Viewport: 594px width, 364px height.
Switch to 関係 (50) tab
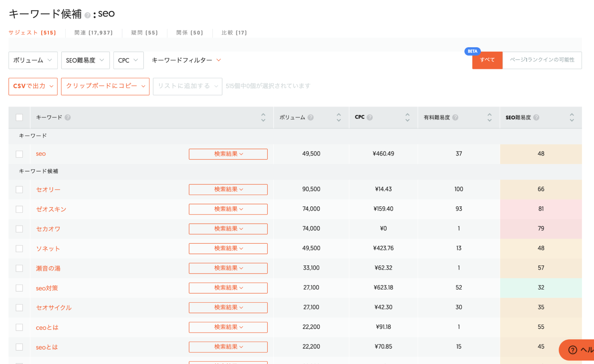coord(190,33)
